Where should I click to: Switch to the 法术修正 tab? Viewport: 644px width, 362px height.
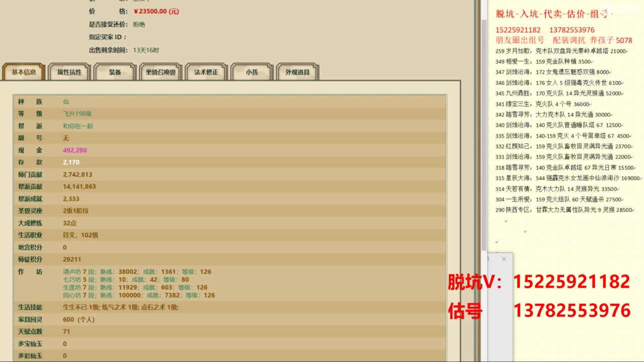click(x=206, y=72)
